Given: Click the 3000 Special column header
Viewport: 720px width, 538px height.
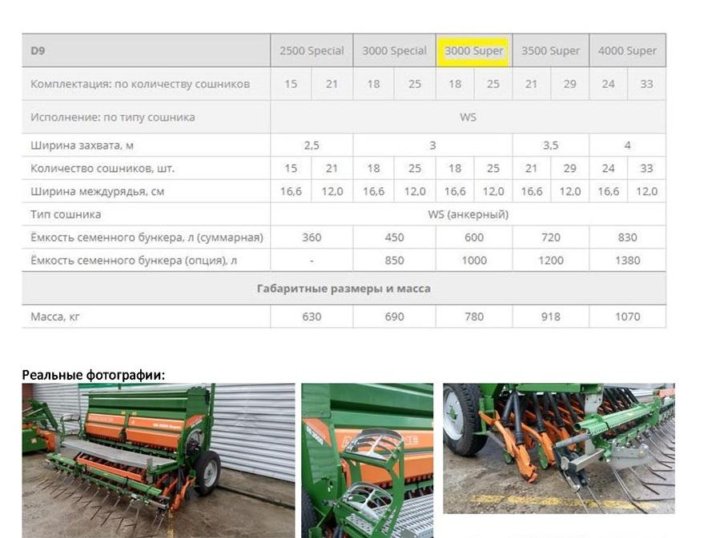Looking at the screenshot, I should (393, 51).
